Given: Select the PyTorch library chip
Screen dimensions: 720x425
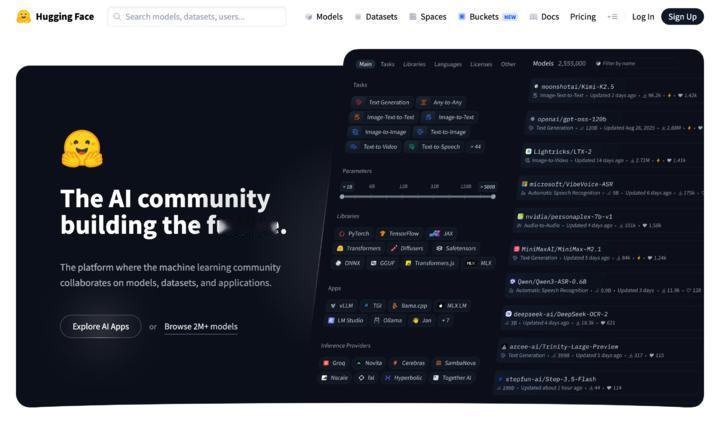Looking at the screenshot, I should click(x=354, y=234).
